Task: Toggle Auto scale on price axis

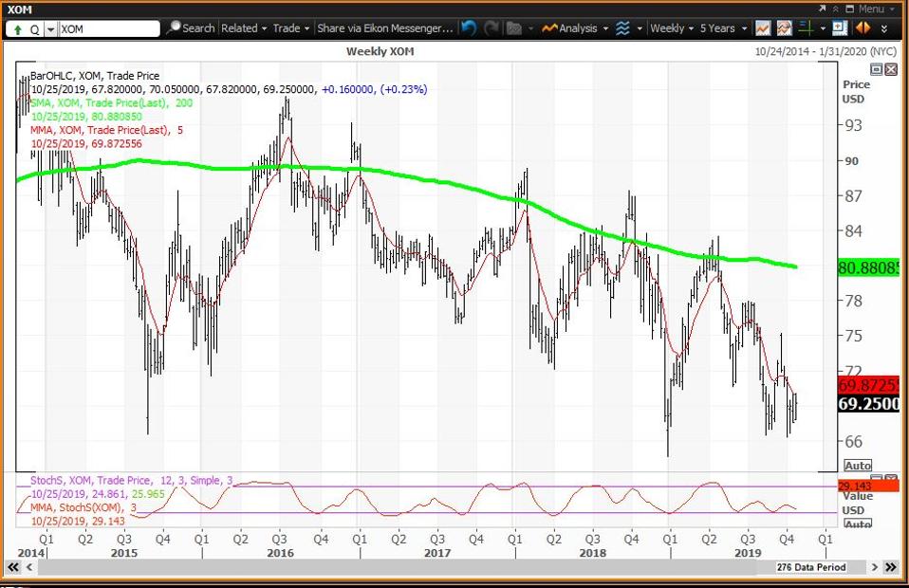Action: pyautogui.click(x=858, y=466)
